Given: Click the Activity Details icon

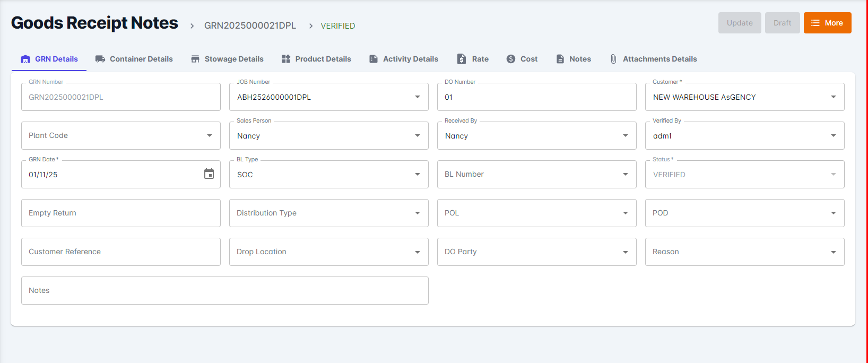Looking at the screenshot, I should 374,59.
